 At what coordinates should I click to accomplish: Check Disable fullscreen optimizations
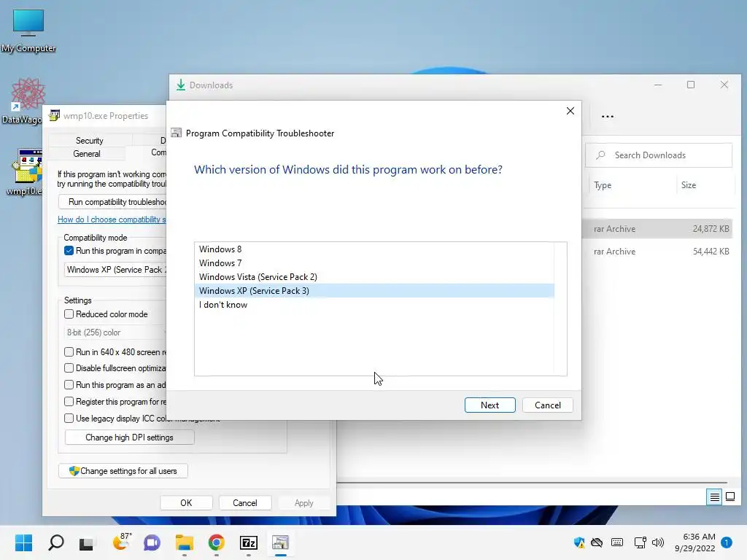coord(69,368)
